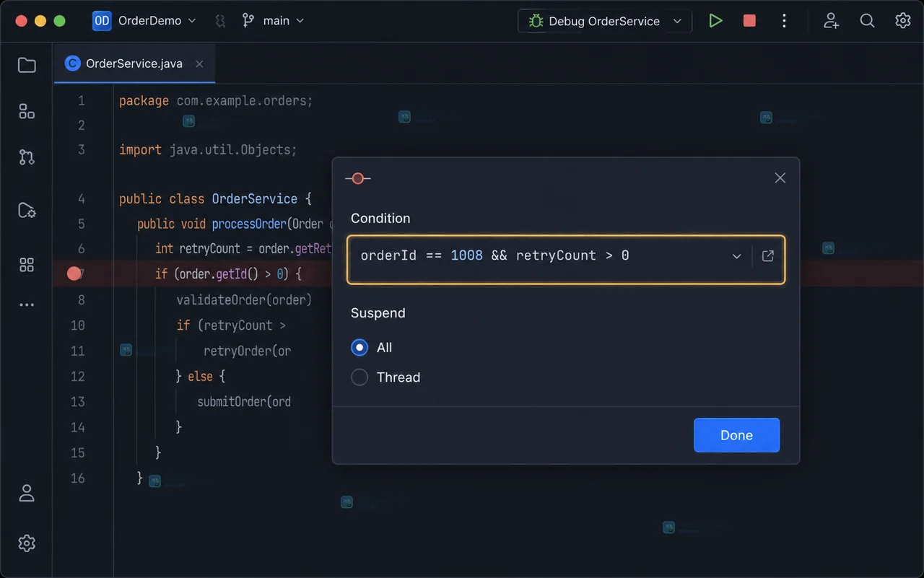Click the processOrder method name
This screenshot has height=578, width=924.
pyautogui.click(x=249, y=224)
